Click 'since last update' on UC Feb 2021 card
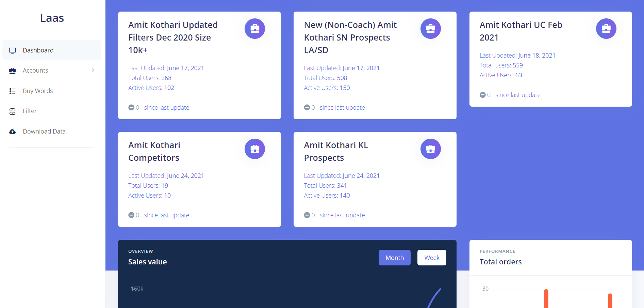Screen dimensions: 644x308 [518, 95]
